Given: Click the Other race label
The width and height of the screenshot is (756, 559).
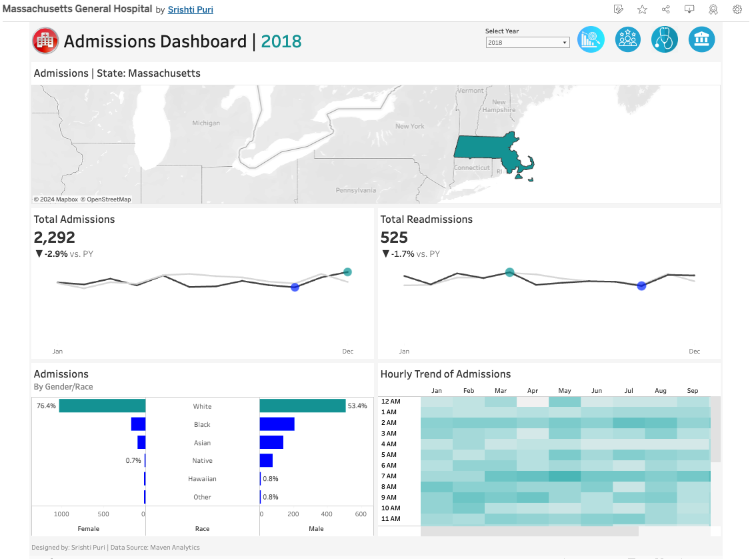Looking at the screenshot, I should tap(203, 497).
